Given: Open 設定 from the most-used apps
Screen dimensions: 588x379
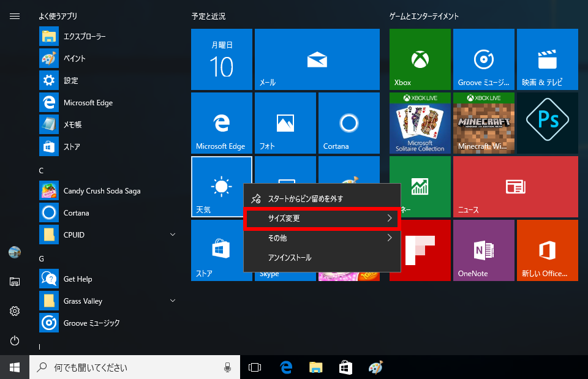Looking at the screenshot, I should click(107, 81).
